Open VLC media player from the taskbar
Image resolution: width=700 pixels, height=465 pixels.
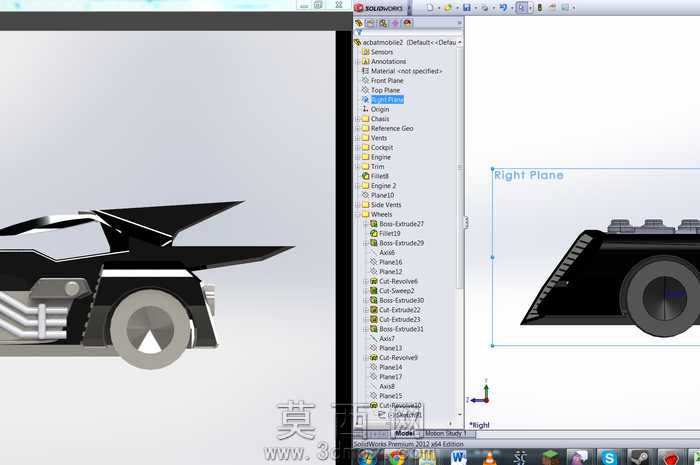tap(489, 457)
